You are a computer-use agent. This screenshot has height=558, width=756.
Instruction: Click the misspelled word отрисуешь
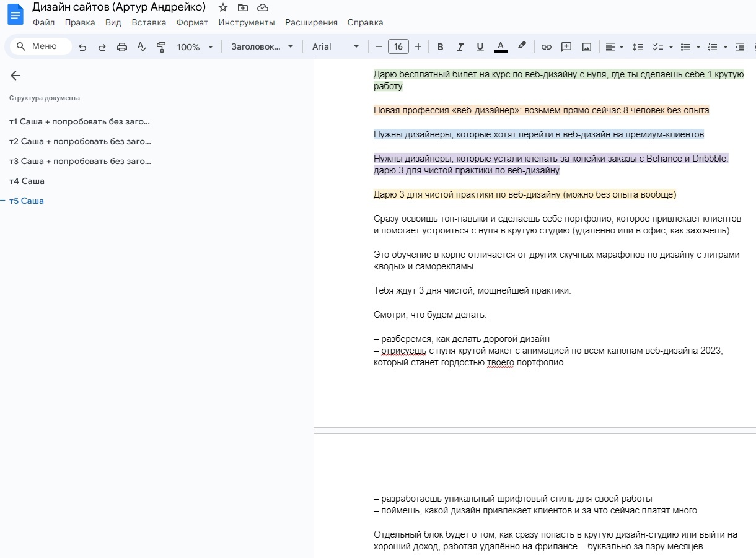coord(403,351)
